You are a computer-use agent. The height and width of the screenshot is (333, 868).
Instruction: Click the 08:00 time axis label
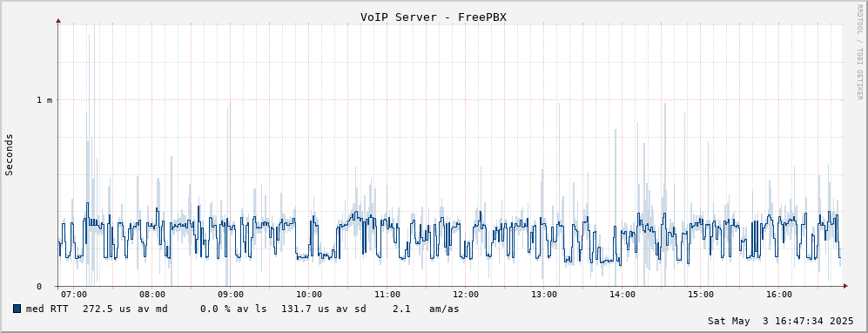point(152,295)
